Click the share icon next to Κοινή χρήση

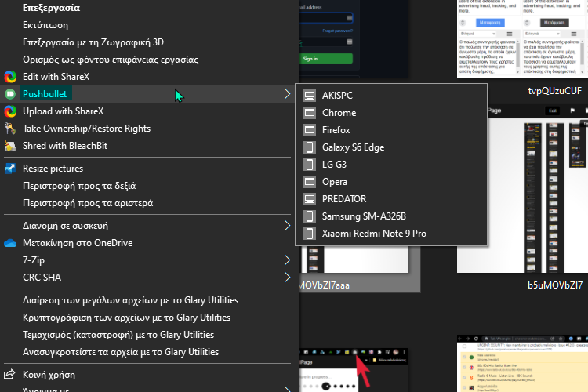[x=9, y=375]
